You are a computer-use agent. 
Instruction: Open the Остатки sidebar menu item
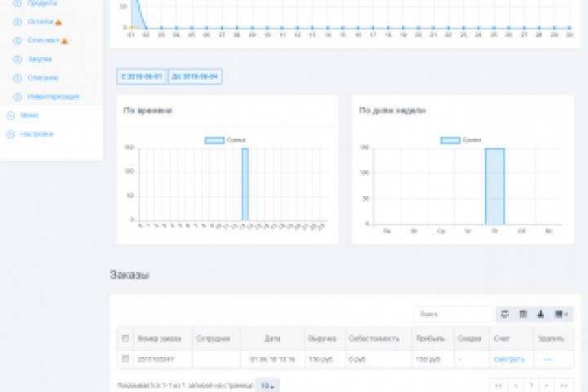tap(41, 22)
